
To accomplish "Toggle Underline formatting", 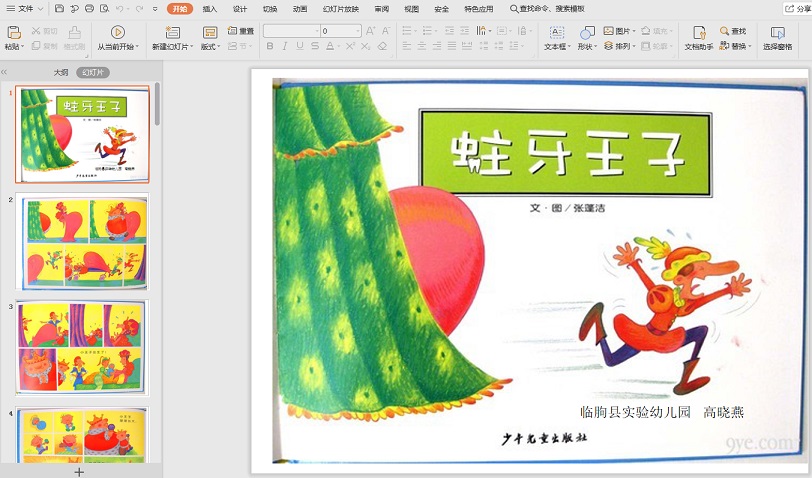I will (300, 46).
